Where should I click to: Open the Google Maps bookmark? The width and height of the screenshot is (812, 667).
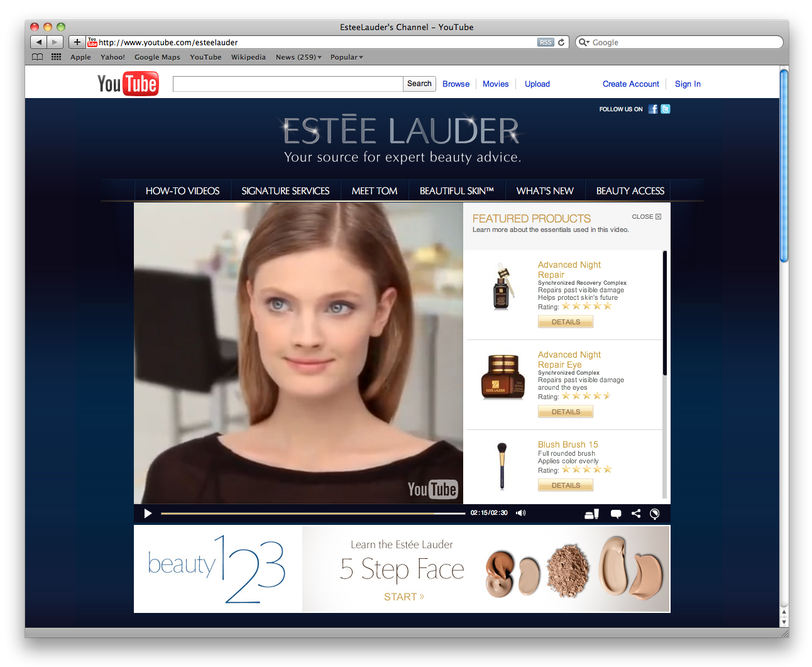point(157,57)
